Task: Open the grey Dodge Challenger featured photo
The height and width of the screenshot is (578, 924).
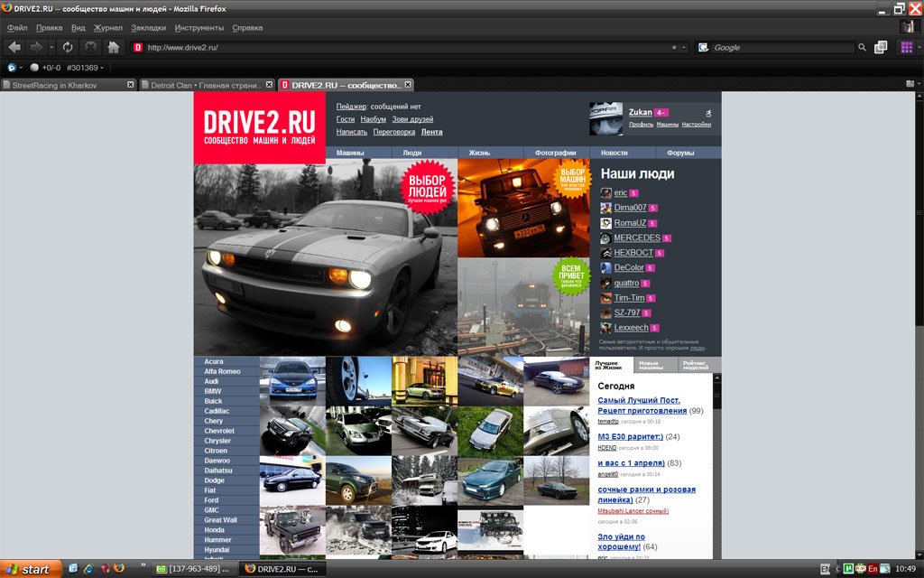Action: 326,257
